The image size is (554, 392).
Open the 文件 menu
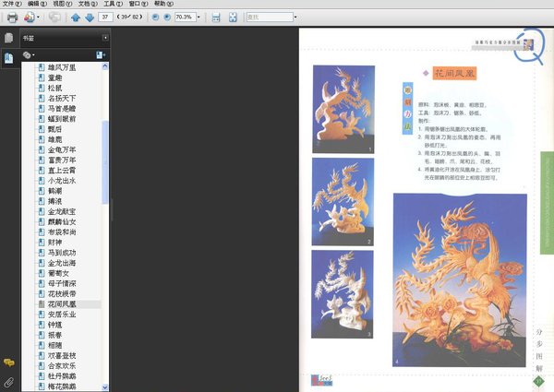12,4
